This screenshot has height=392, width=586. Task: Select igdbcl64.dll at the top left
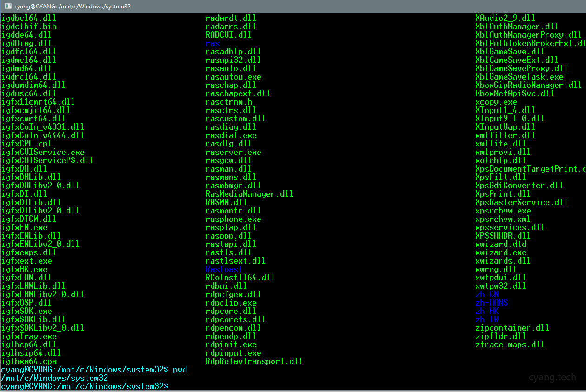[28, 18]
